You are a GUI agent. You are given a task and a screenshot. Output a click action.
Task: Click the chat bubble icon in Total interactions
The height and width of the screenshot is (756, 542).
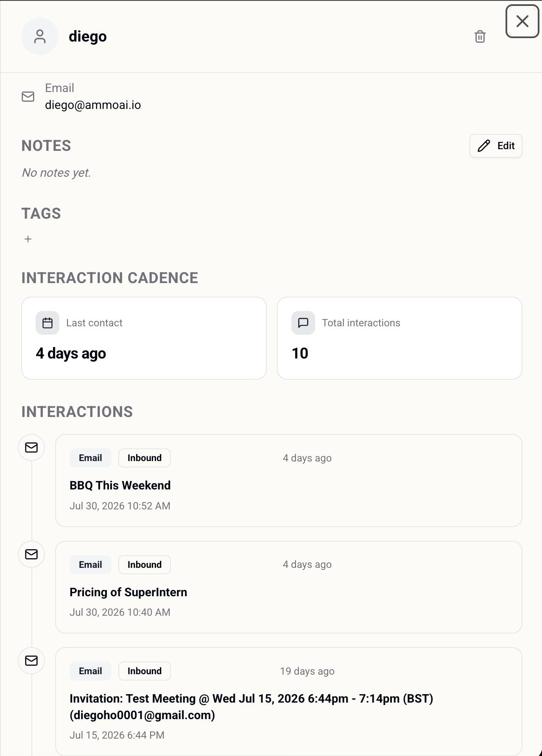pos(303,323)
